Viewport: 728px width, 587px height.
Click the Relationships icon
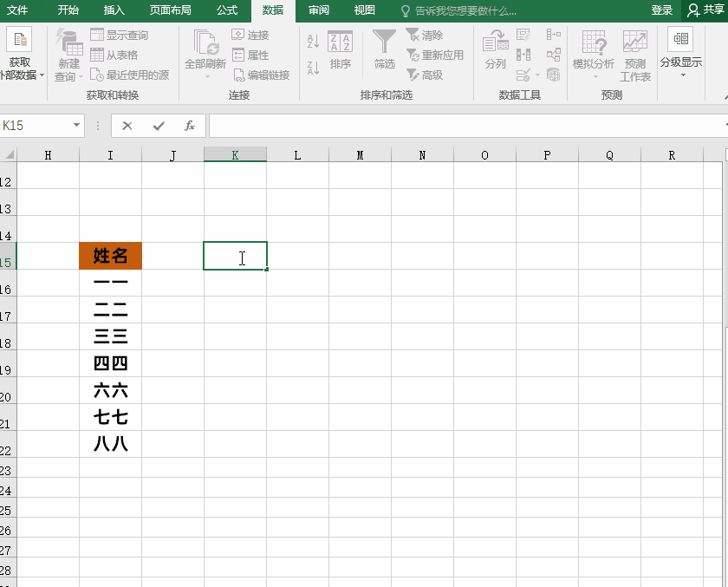[554, 55]
